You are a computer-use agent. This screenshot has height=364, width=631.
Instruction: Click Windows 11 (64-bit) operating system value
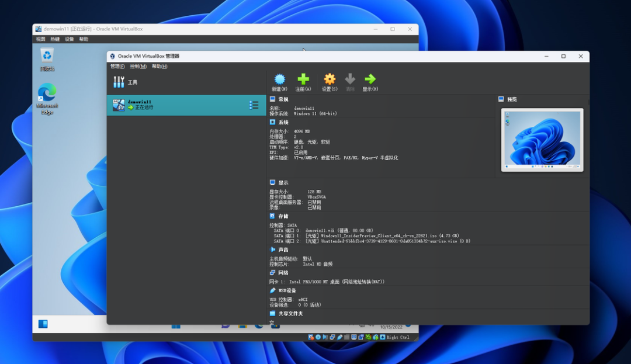tap(315, 113)
